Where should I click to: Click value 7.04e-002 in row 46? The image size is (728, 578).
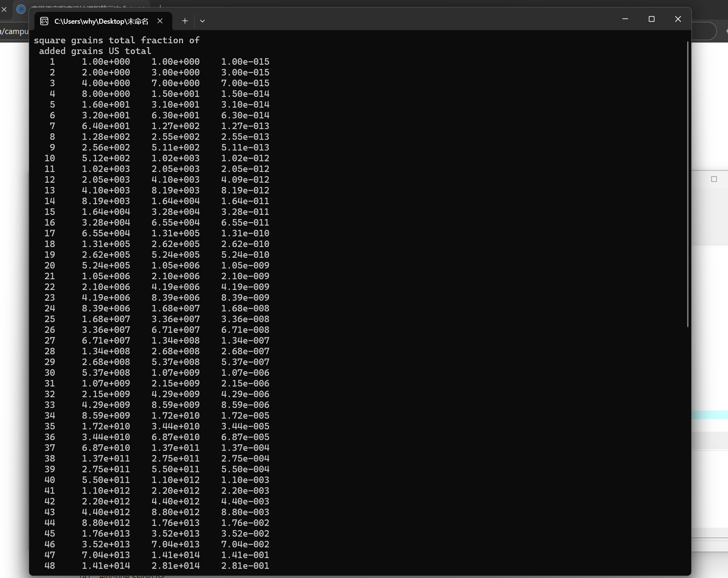click(x=245, y=544)
